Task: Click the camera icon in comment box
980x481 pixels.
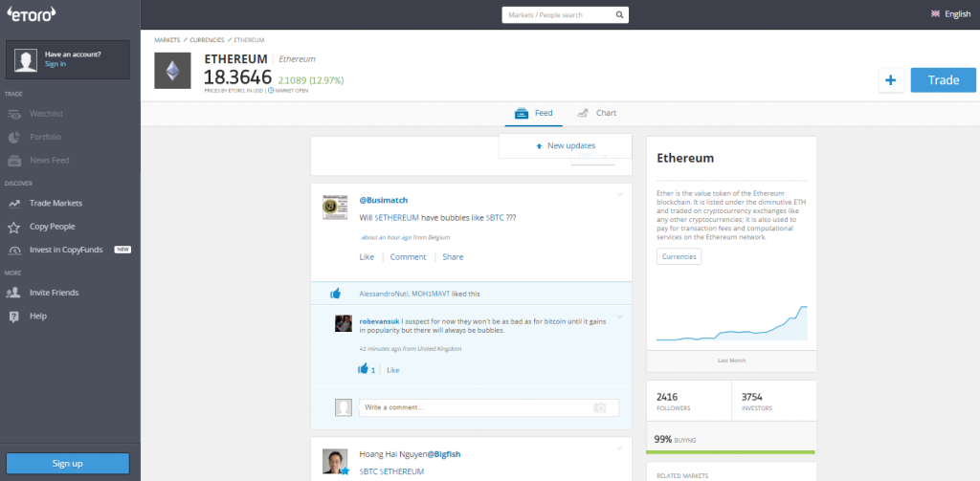Action: (x=600, y=407)
